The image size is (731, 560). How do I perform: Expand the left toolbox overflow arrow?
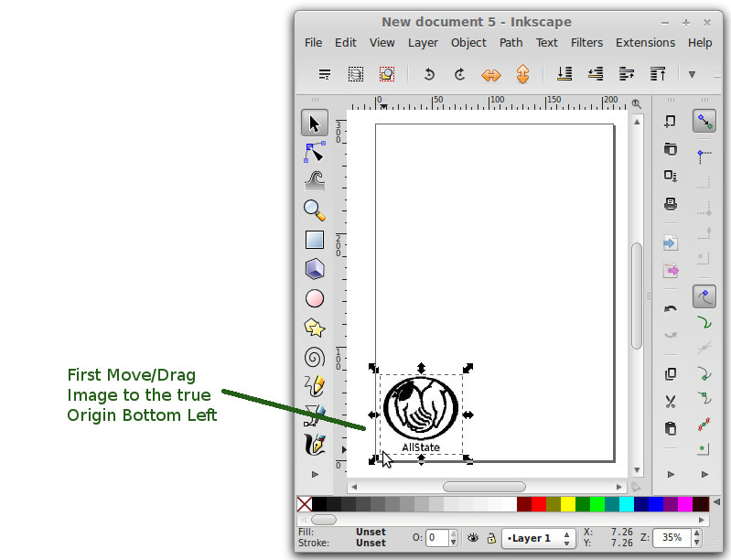point(315,474)
